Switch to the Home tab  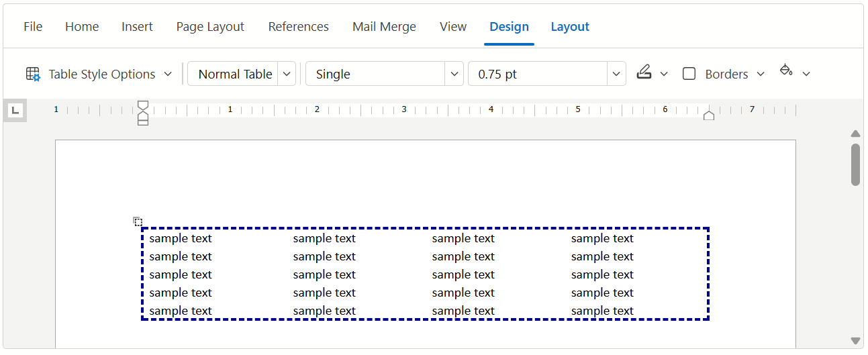coord(82,27)
